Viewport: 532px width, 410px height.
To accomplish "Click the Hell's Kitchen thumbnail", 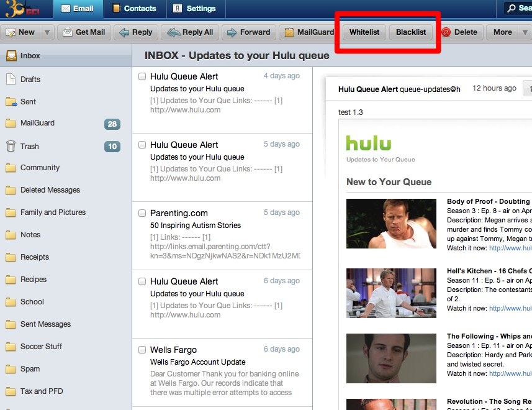I will pyautogui.click(x=391, y=293).
